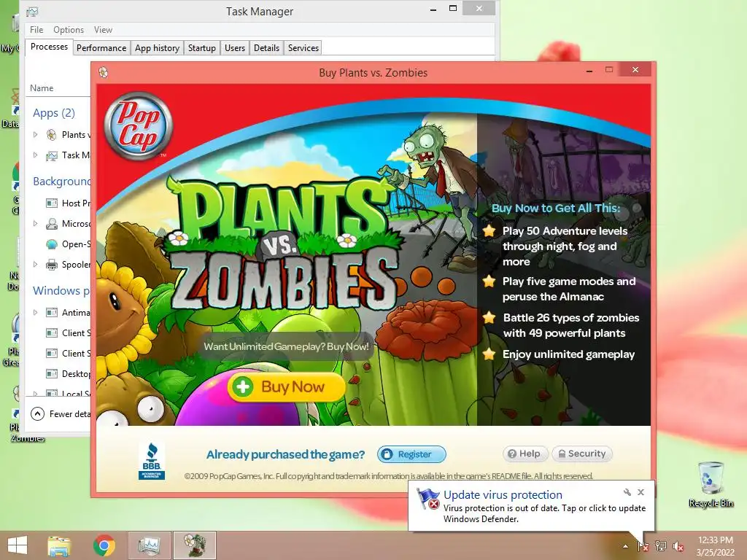This screenshot has width=747, height=560.
Task: Click the Action Center flag tray icon
Action: click(x=643, y=546)
